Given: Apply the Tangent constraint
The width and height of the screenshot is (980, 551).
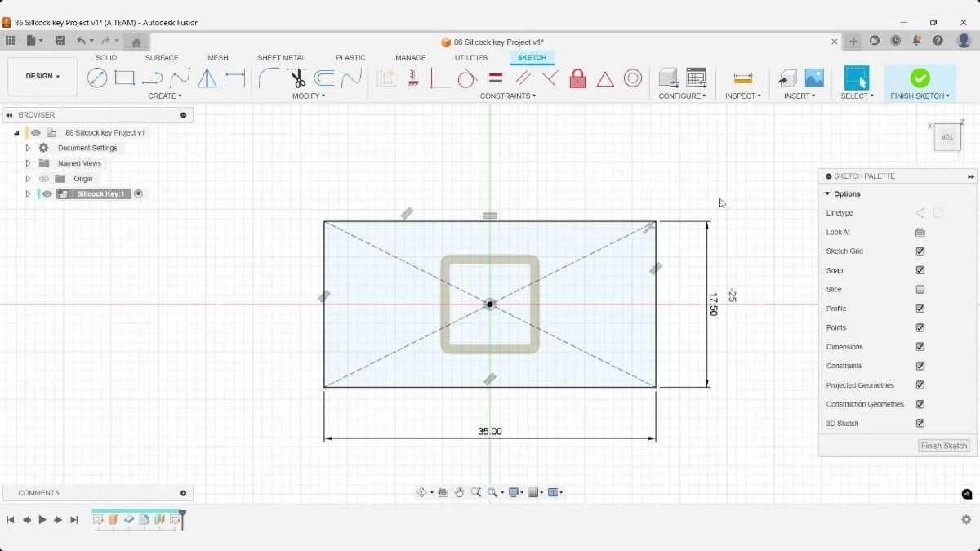Looking at the screenshot, I should tap(467, 78).
